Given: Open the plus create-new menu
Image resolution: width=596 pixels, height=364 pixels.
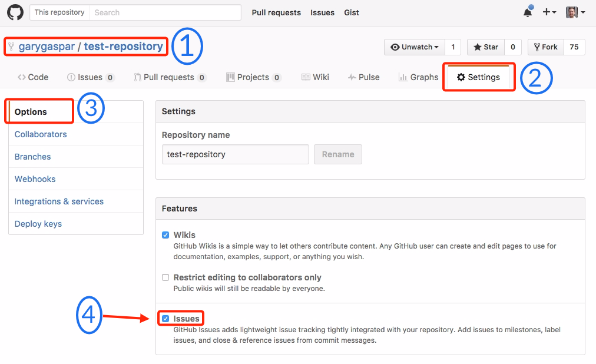Looking at the screenshot, I should 549,12.
